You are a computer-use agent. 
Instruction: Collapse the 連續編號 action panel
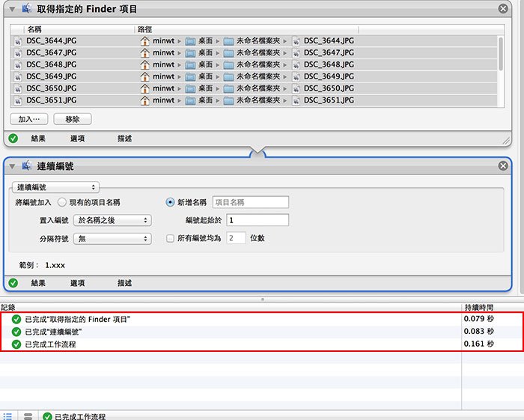(12, 166)
